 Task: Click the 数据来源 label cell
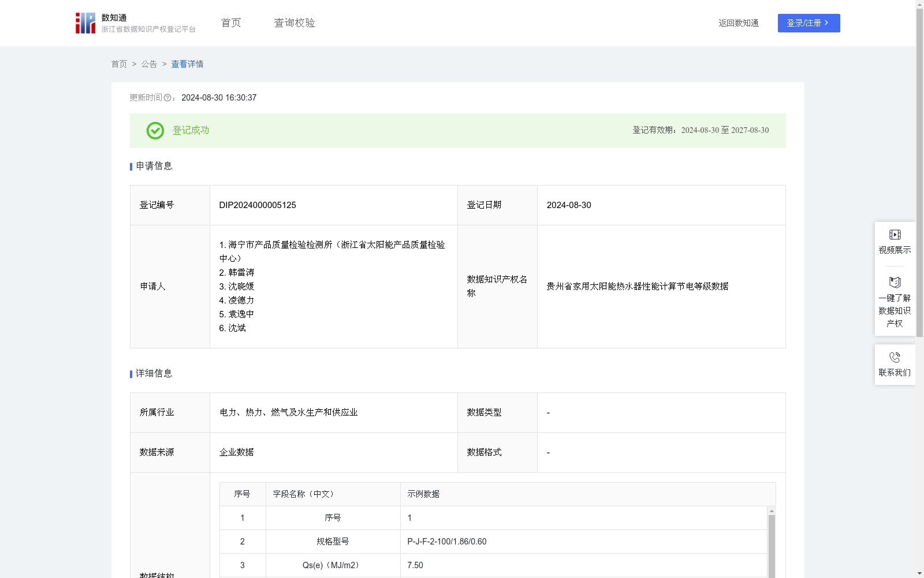[170, 453]
